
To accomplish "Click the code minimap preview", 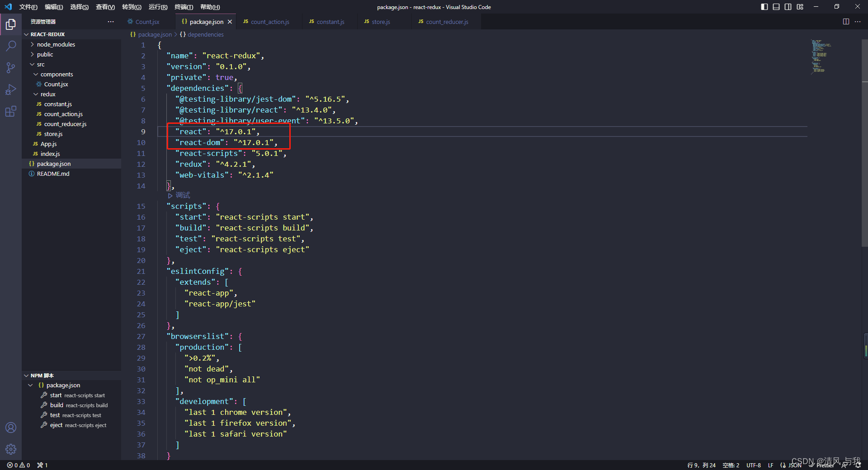I will tap(821, 56).
